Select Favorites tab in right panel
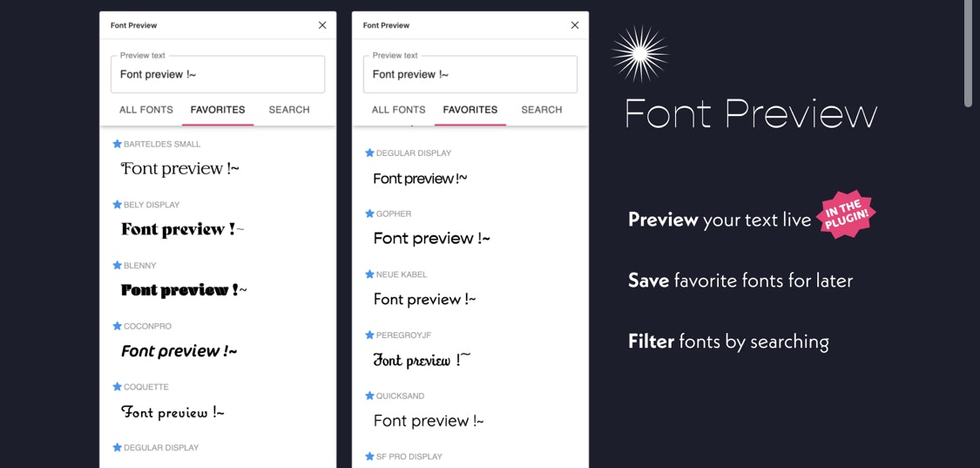This screenshot has width=980, height=468. point(470,110)
